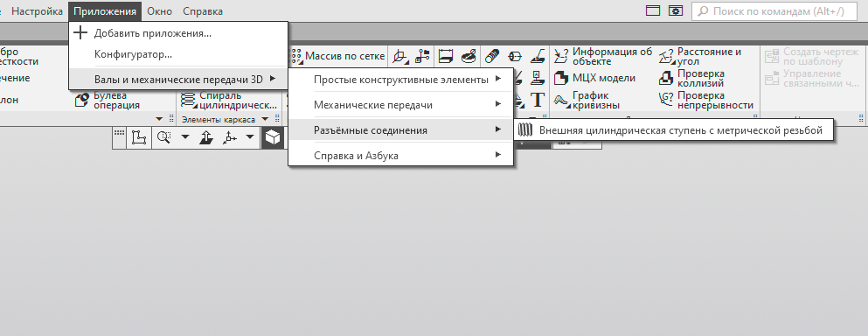
Task: Run Проверка коллизий
Action: [x=692, y=78]
